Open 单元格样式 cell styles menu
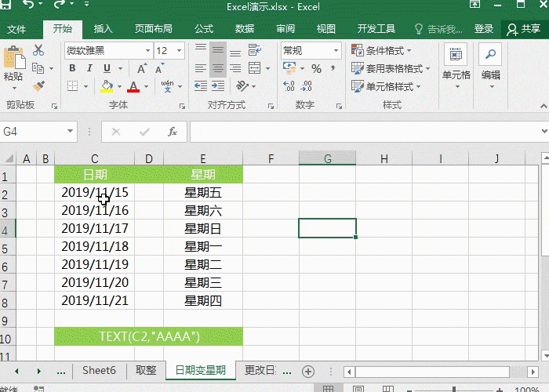Viewport: 549px width, 392px height. pos(386,86)
